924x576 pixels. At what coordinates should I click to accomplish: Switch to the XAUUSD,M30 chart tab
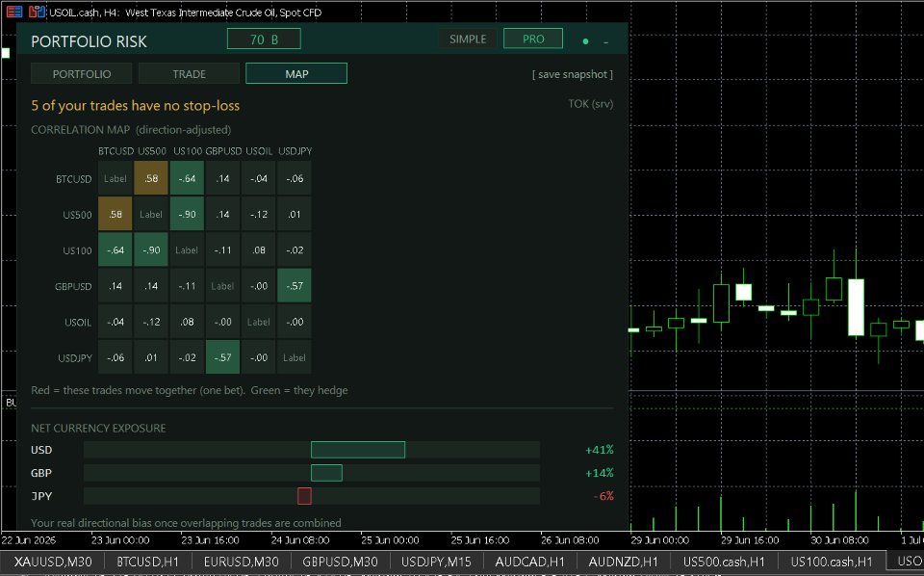point(52,562)
